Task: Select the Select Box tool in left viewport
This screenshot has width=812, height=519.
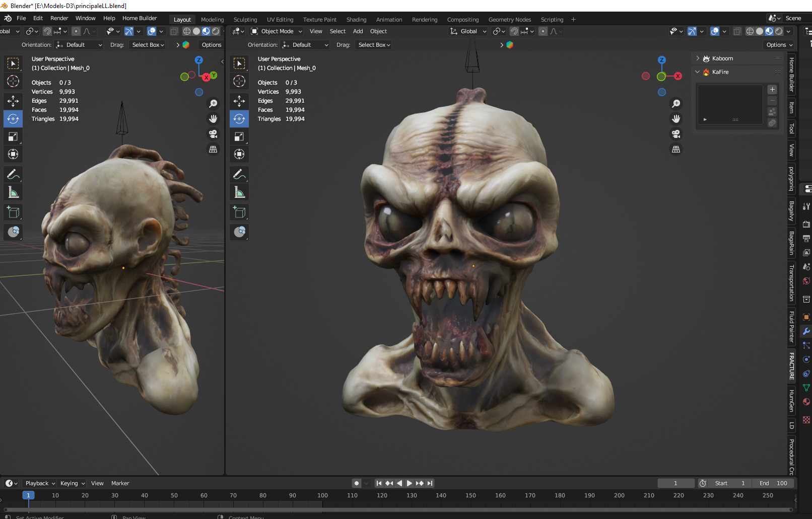Action: 13,63
